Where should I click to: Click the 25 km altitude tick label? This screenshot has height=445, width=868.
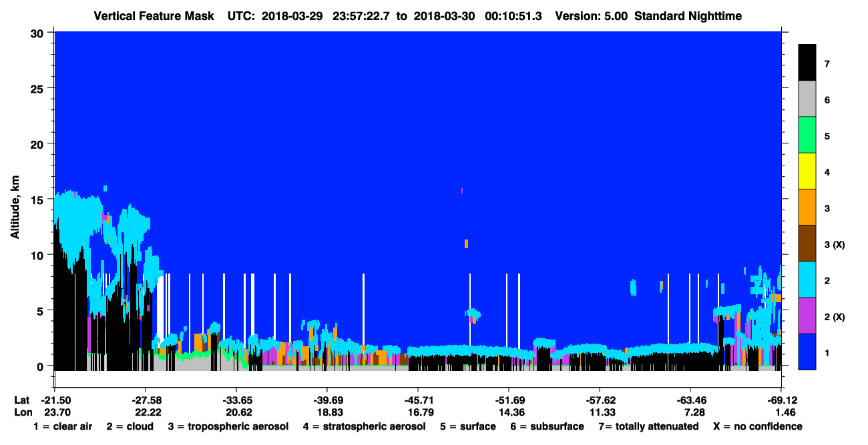pyautogui.click(x=38, y=88)
